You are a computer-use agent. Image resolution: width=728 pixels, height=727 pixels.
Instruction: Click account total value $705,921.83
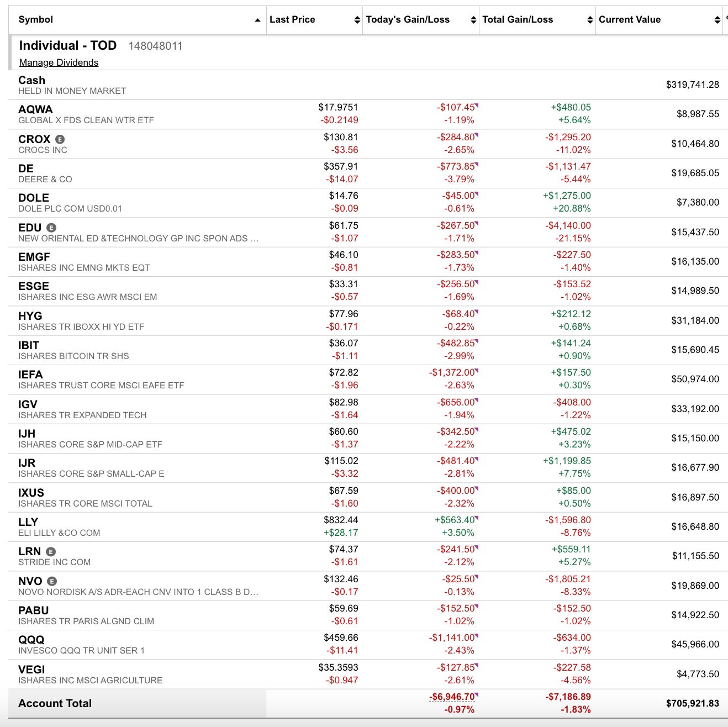click(x=693, y=703)
